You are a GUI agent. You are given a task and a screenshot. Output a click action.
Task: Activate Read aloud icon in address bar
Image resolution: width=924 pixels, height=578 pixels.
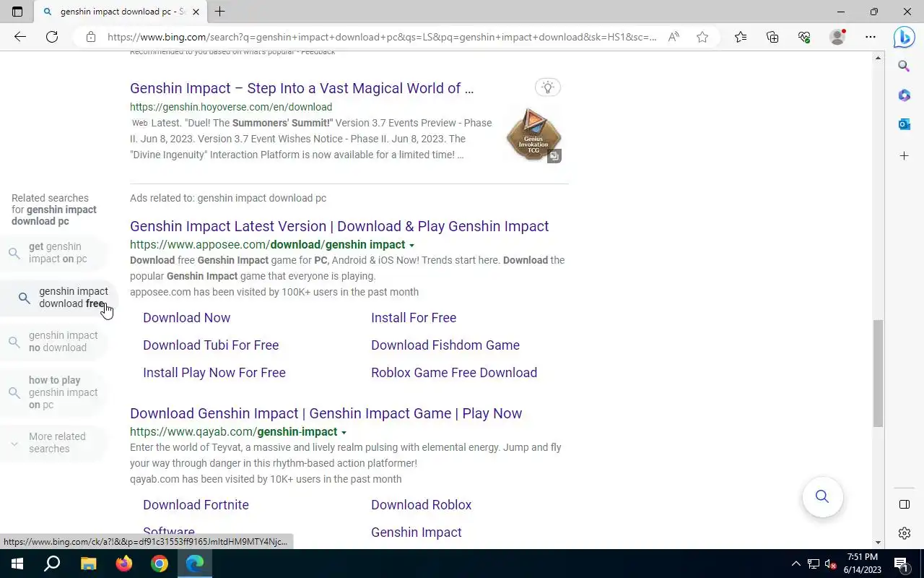click(674, 37)
